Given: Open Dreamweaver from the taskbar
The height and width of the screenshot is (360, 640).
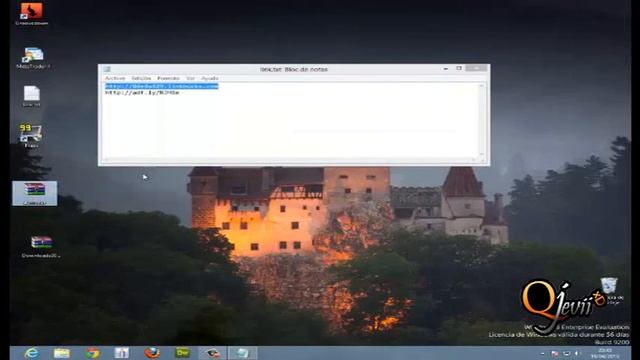Looking at the screenshot, I should 182,353.
